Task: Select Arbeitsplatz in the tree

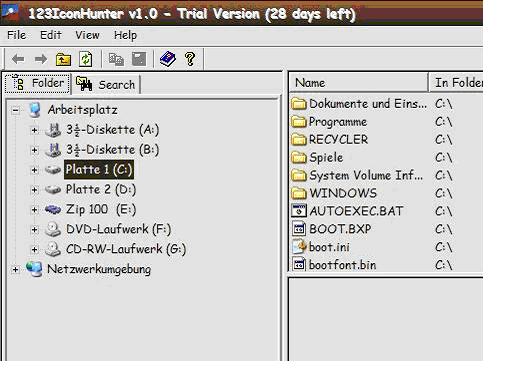Action: 82,110
